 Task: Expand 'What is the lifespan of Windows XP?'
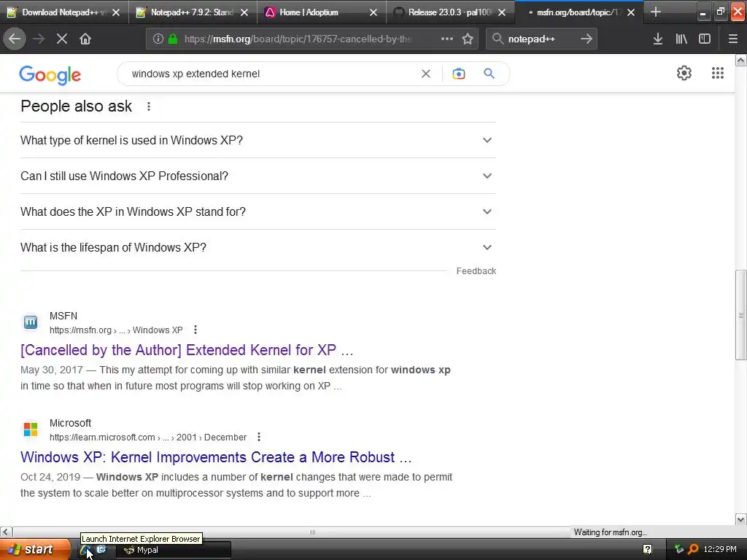coord(258,248)
